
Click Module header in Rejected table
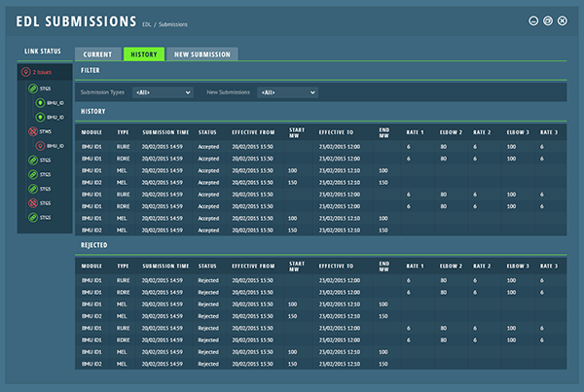point(91,266)
